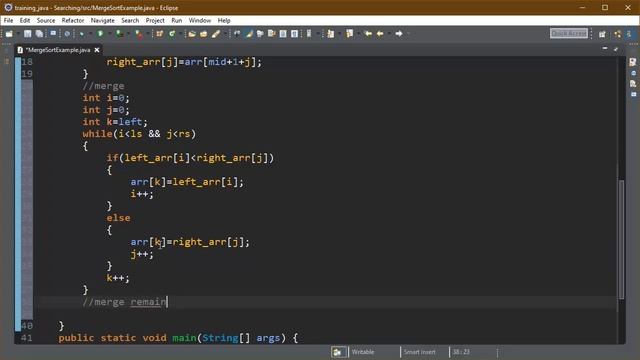Click the Debug bug icon
This screenshot has width=640, height=360.
82,34
